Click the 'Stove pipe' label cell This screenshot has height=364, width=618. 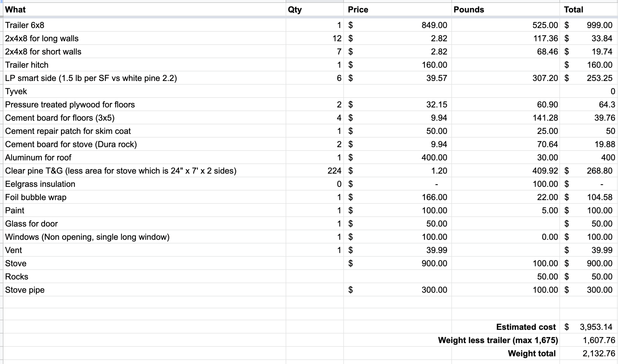(144, 290)
